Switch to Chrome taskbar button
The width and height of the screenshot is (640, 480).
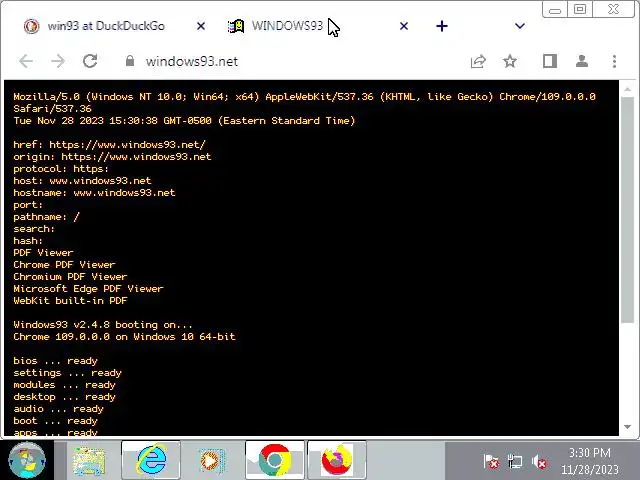pyautogui.click(x=275, y=460)
